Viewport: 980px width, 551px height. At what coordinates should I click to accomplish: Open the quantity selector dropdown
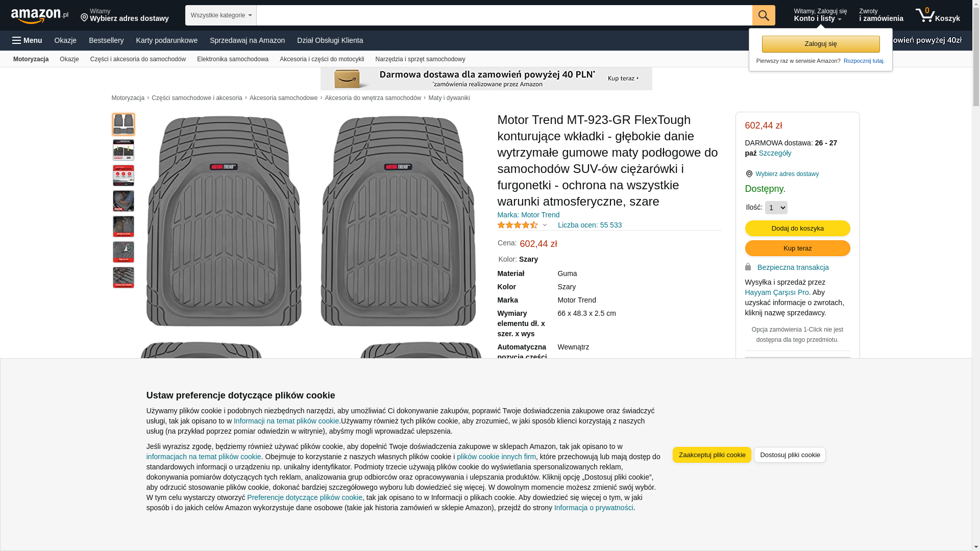(776, 208)
